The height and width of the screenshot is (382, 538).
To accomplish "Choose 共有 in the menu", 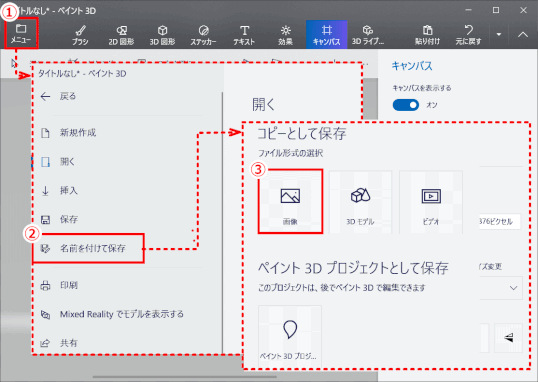I will pyautogui.click(x=59, y=343).
